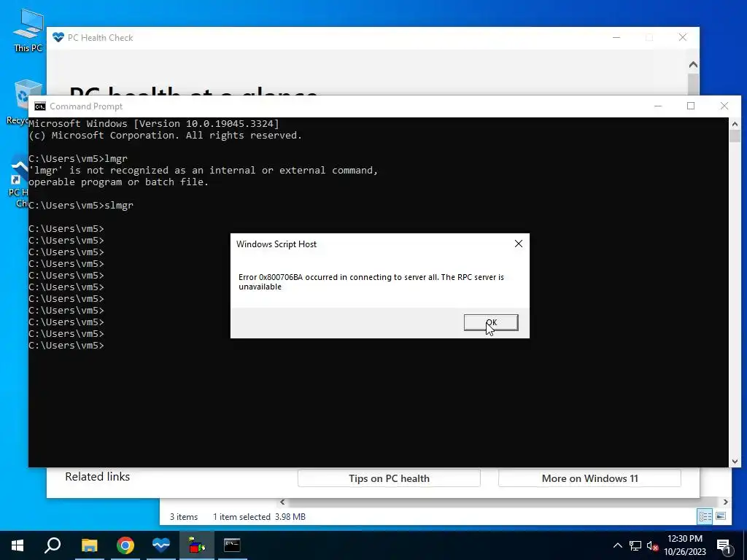
Task: Switch to the Command Prompt taskbar icon
Action: [232, 545]
